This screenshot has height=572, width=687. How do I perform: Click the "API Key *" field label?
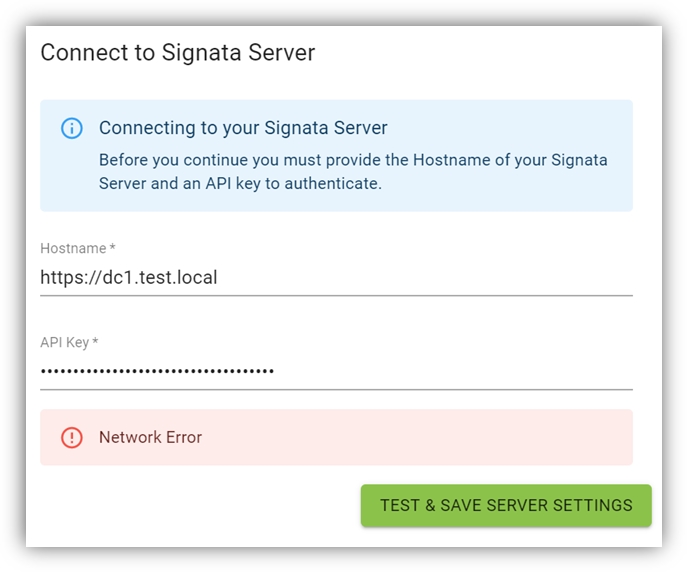tap(65, 342)
